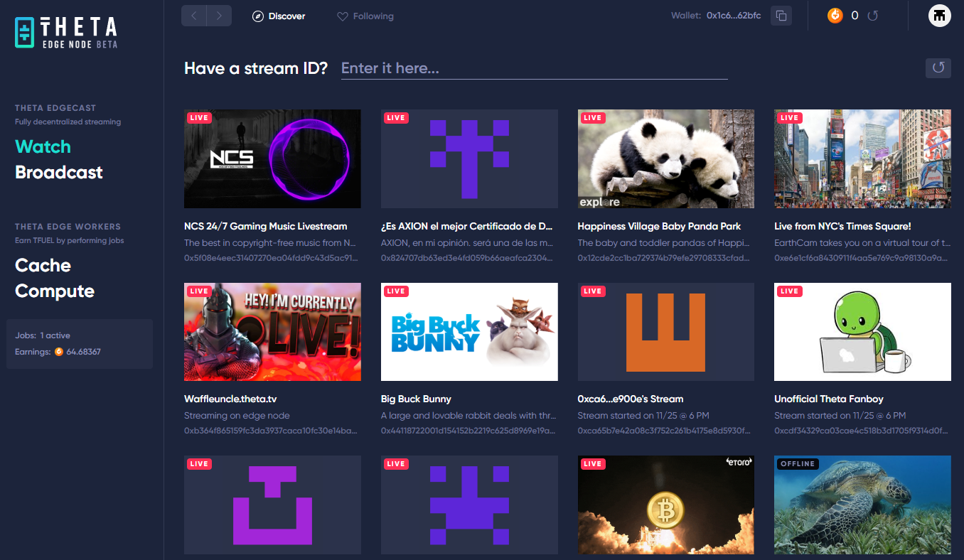Click the stream ID starting 0x44118722001
This screenshot has width=964, height=560.
[468, 431]
